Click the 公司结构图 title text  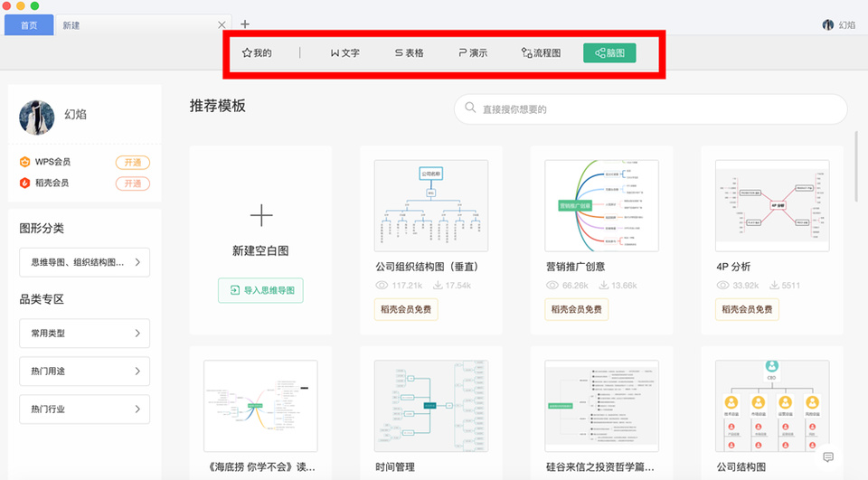[741, 467]
